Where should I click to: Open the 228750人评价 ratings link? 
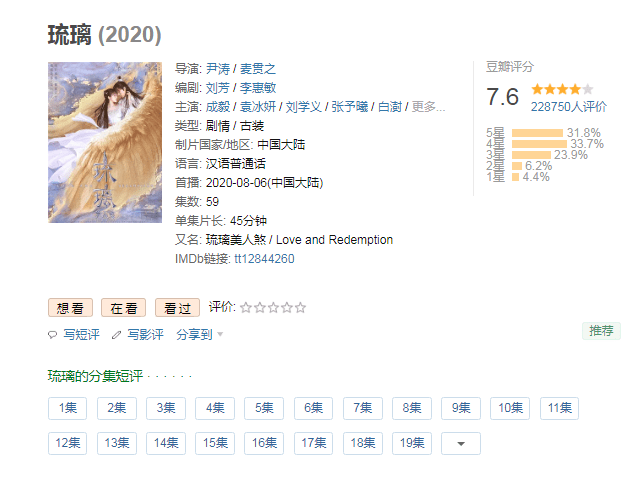[x=568, y=107]
